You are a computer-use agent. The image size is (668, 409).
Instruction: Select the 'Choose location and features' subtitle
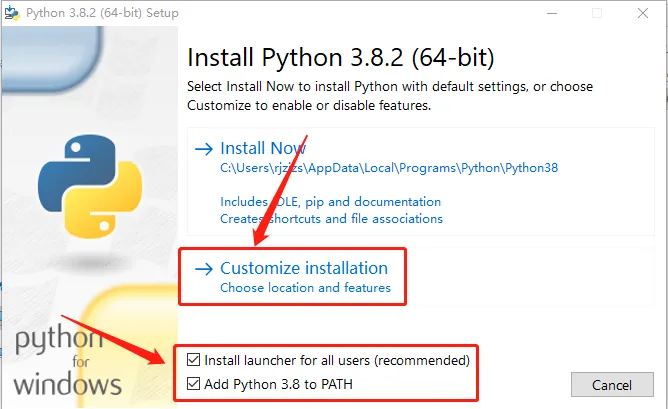[305, 288]
